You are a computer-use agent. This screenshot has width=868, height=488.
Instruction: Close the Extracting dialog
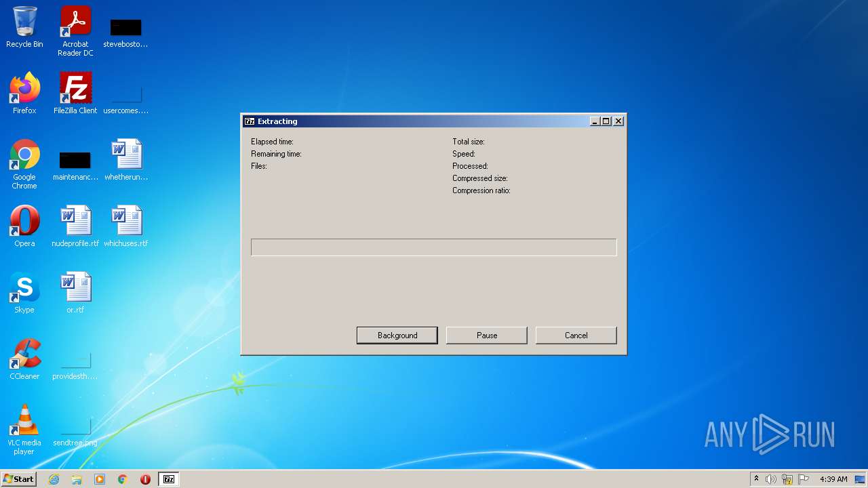click(618, 121)
